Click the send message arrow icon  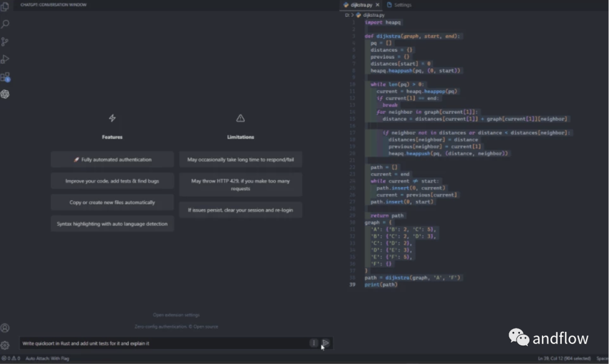tap(325, 343)
